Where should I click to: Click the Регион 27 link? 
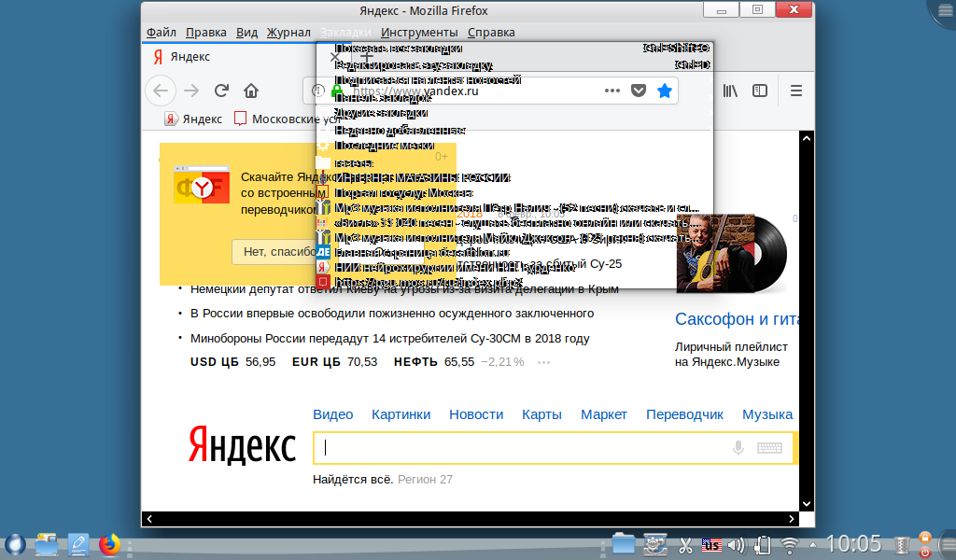pos(425,480)
